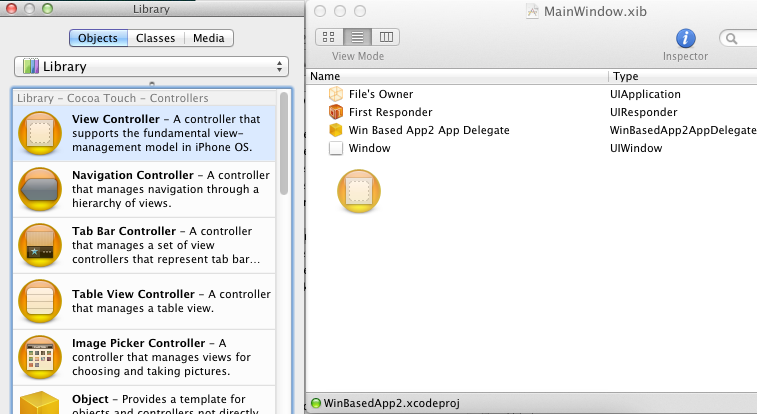Open the Library group dropdown
The height and width of the screenshot is (414, 757).
151,67
